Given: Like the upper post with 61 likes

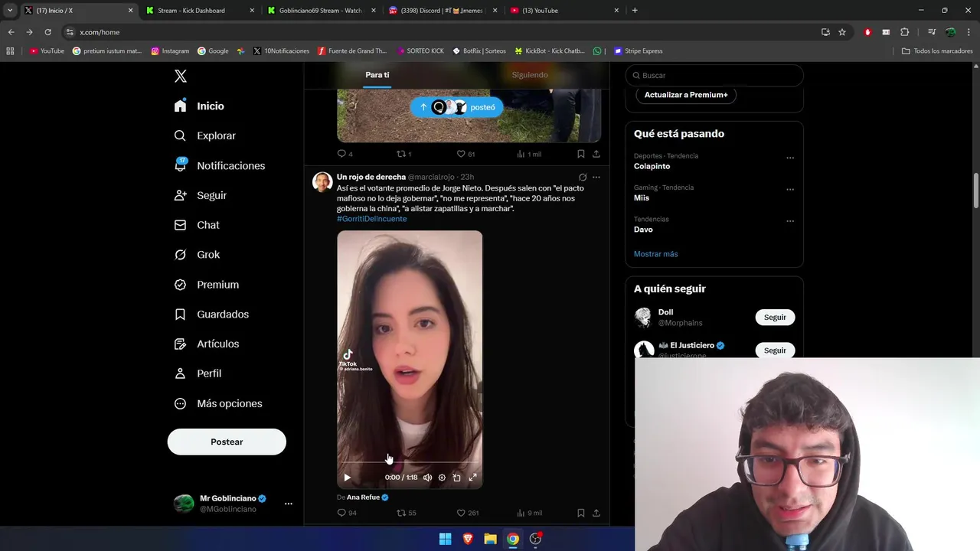Looking at the screenshot, I should [465, 154].
